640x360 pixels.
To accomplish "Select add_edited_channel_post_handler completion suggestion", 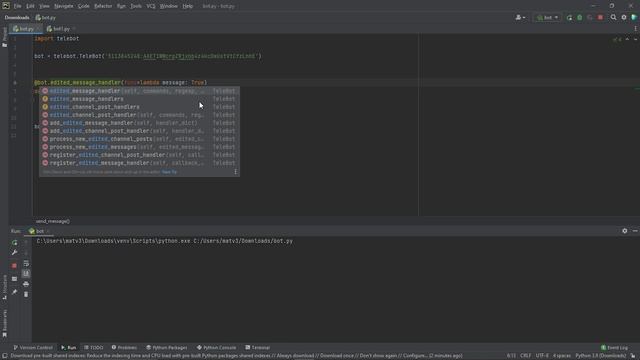I will [139, 131].
